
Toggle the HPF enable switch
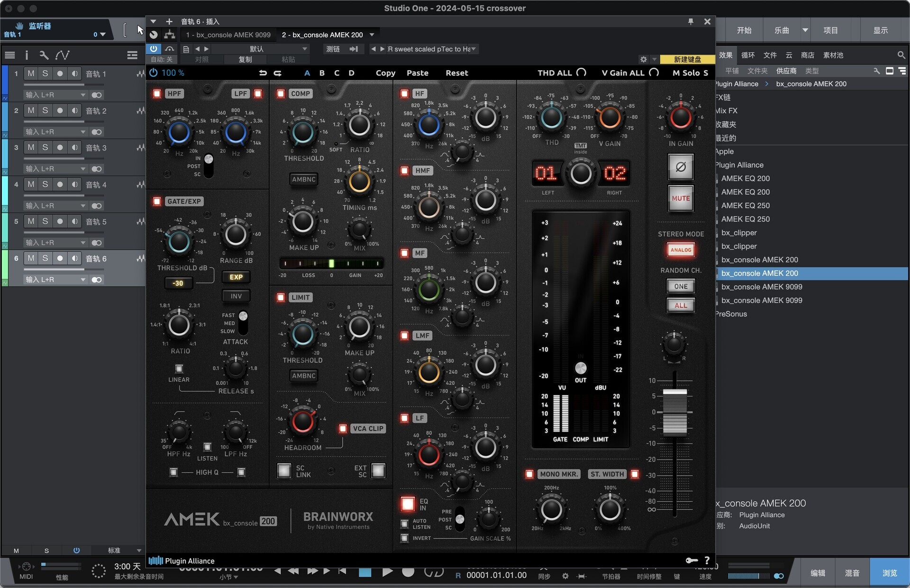click(157, 93)
